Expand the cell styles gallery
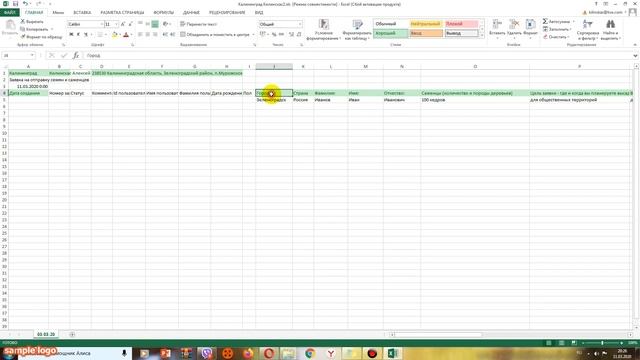This screenshot has width=640, height=360. click(x=482, y=36)
